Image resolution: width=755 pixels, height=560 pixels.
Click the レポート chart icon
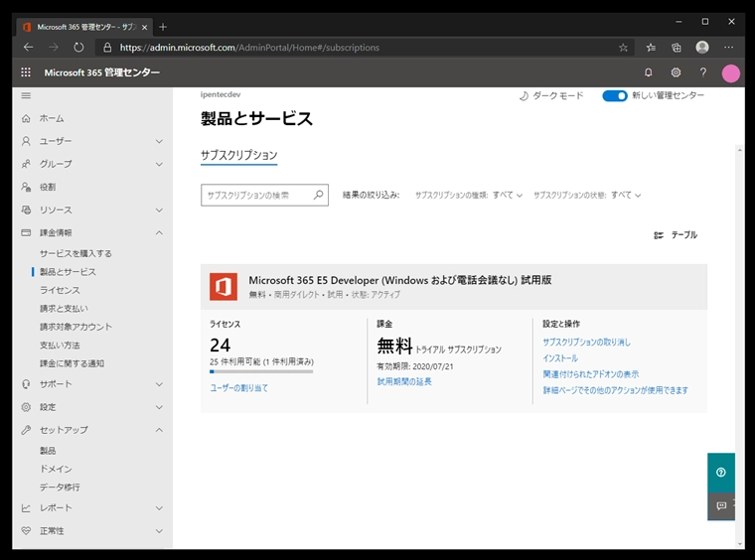pos(26,508)
